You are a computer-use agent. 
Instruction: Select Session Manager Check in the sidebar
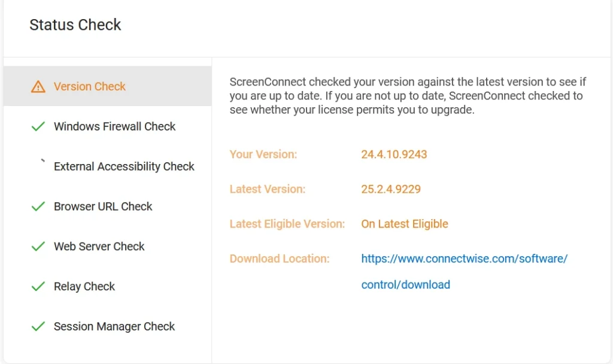point(114,327)
